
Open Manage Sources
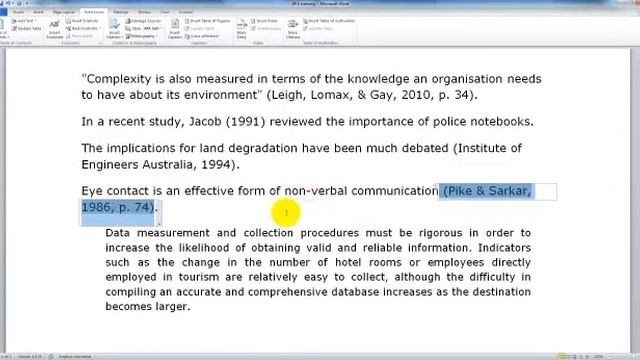click(143, 21)
